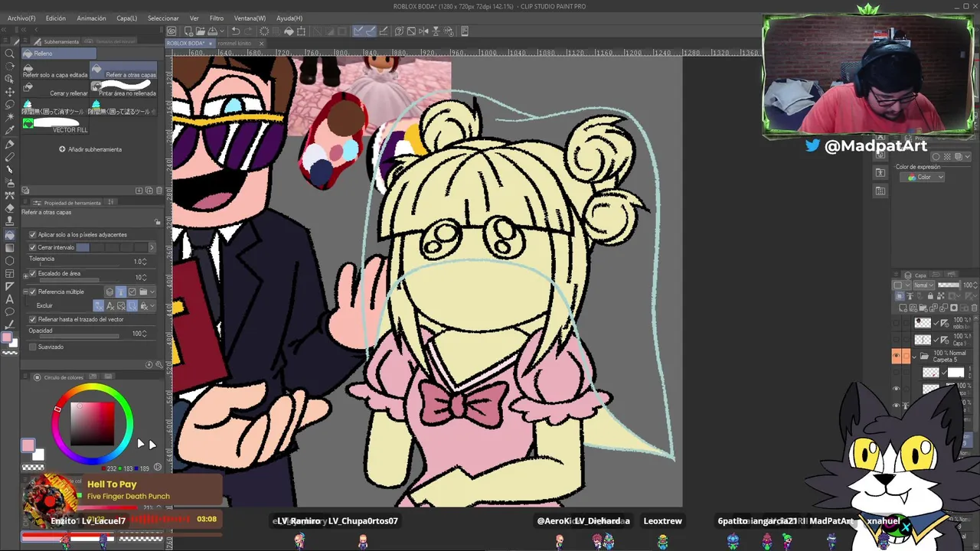The width and height of the screenshot is (980, 551).
Task: Click the color wheel saturation square
Action: [x=93, y=423]
